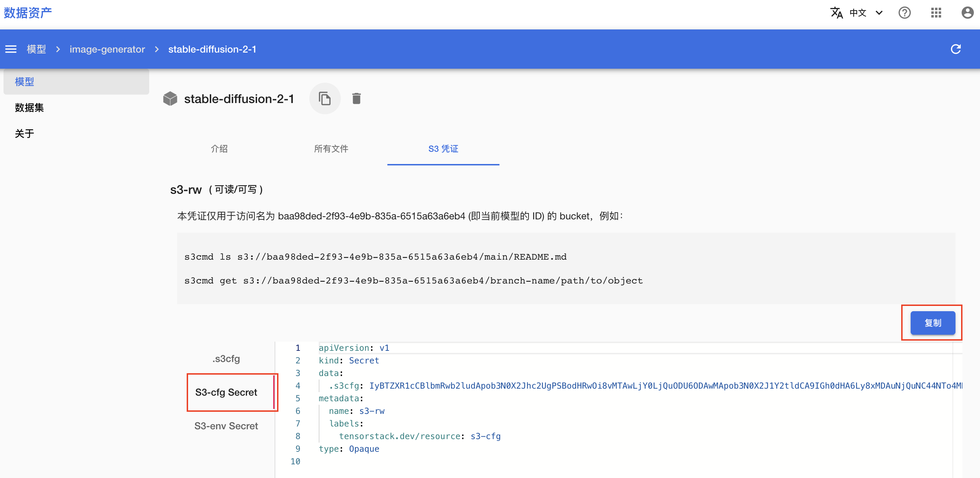Click the refresh icon in blue bar
The width and height of the screenshot is (980, 478).
click(955, 49)
